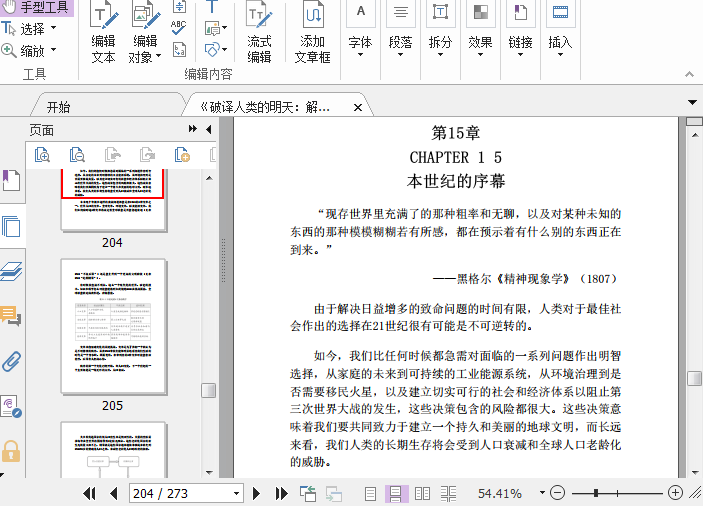
Task: Open the Bookmarks panel in sidebar
Action: [x=11, y=181]
